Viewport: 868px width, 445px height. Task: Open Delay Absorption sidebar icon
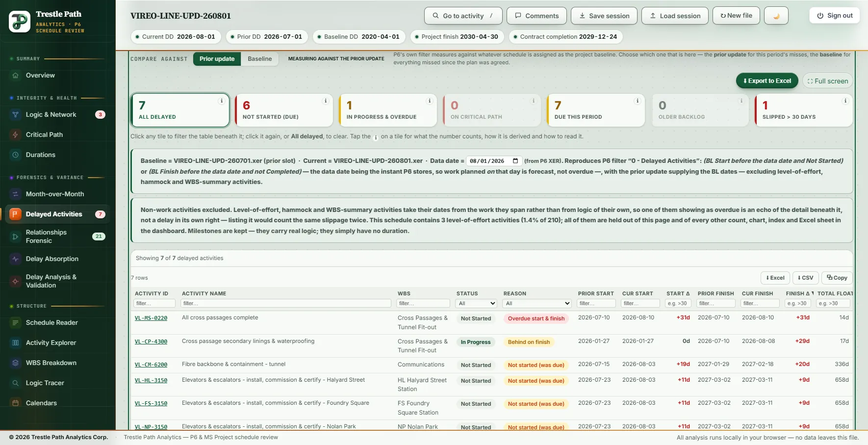(15, 259)
